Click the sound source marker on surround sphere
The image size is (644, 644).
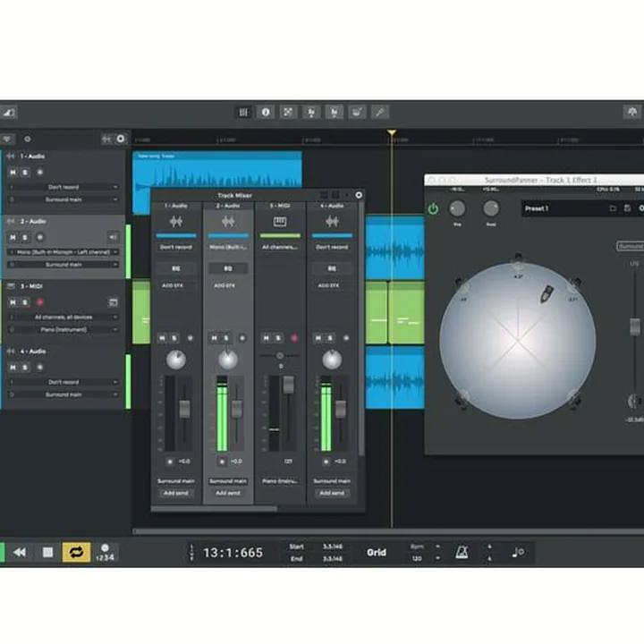click(547, 294)
